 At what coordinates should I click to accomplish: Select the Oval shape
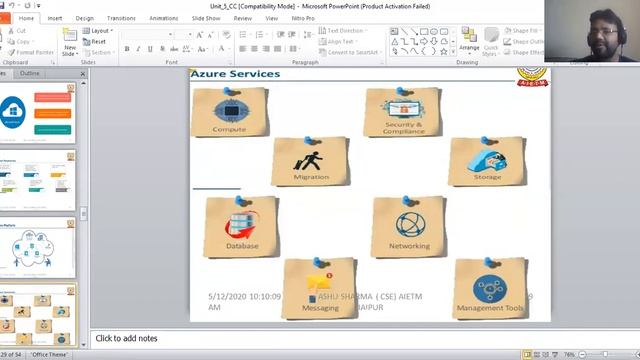[434, 31]
